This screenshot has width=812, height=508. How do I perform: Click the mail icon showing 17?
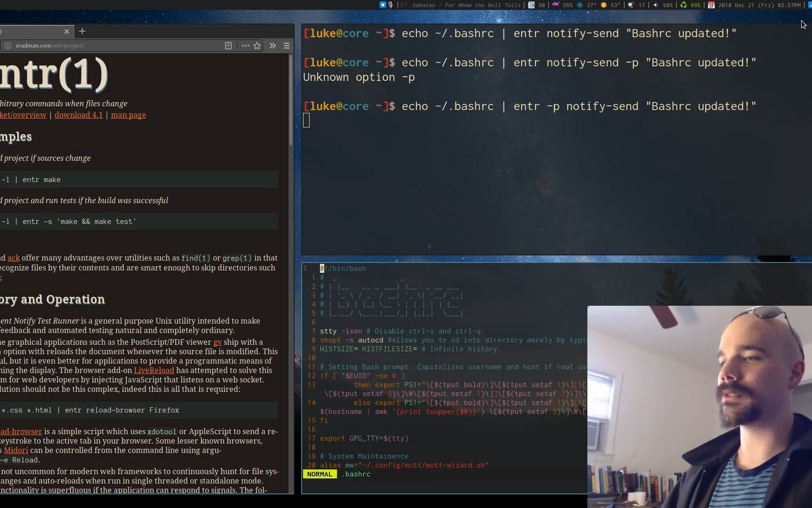631,5
